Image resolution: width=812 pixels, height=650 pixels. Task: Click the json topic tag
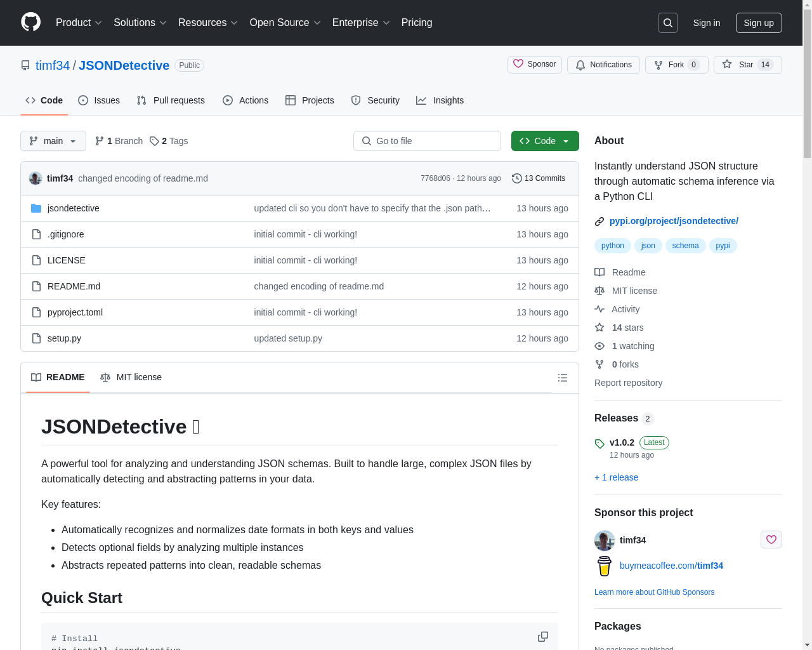[648, 246]
